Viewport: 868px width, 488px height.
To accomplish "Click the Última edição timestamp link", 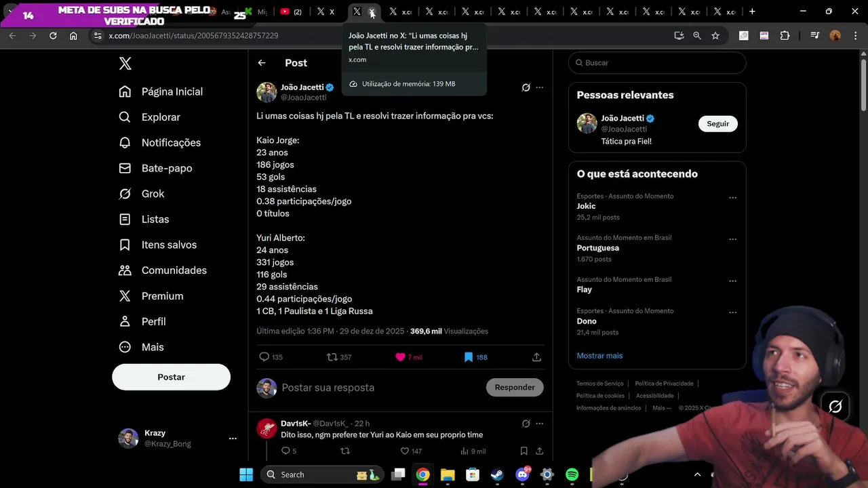I will click(x=330, y=331).
